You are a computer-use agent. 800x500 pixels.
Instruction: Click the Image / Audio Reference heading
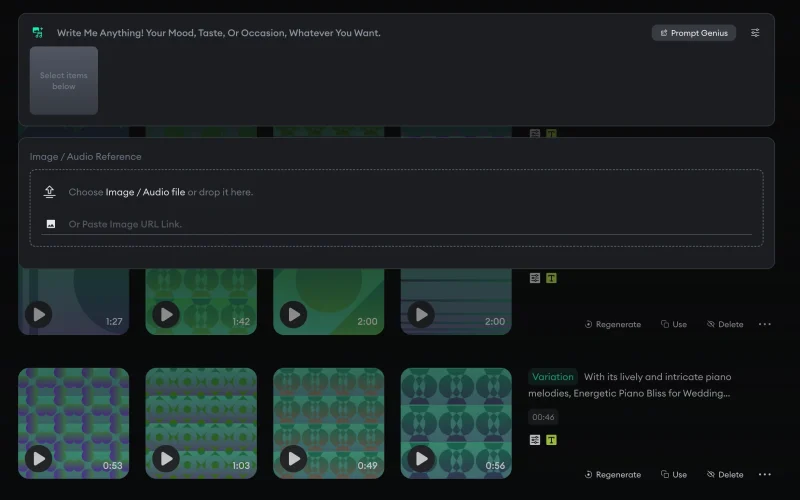click(x=86, y=157)
